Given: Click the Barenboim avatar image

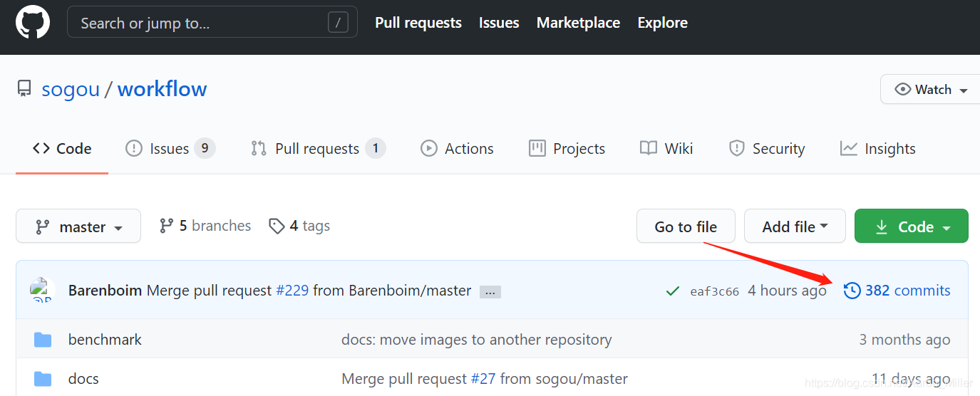Looking at the screenshot, I should coord(42,291).
